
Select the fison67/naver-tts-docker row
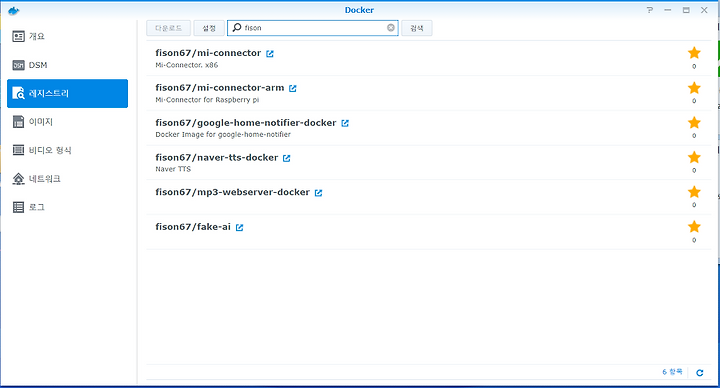[x=429, y=163]
